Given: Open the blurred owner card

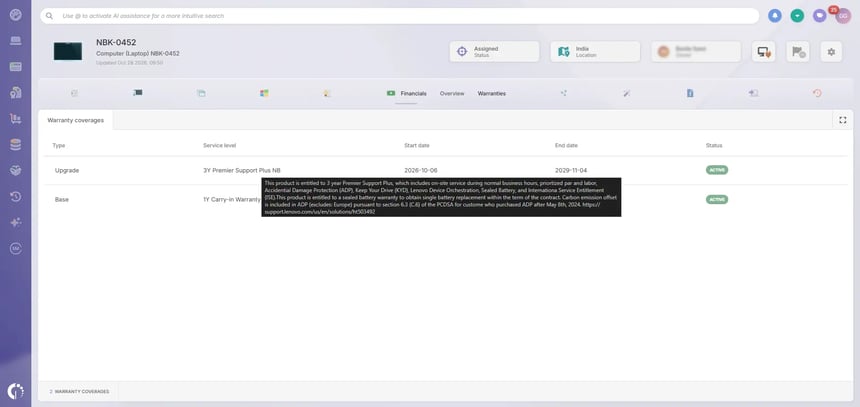Looking at the screenshot, I should tap(696, 52).
